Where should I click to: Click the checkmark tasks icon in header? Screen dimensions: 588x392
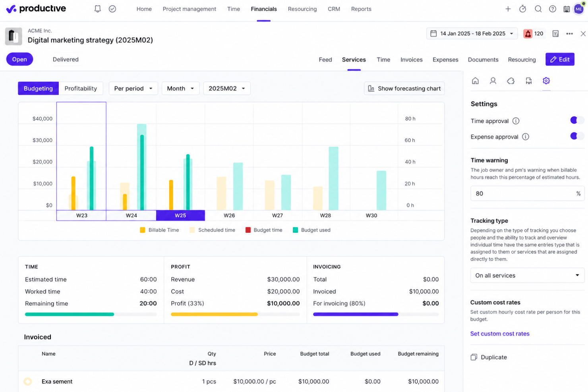[112, 9]
